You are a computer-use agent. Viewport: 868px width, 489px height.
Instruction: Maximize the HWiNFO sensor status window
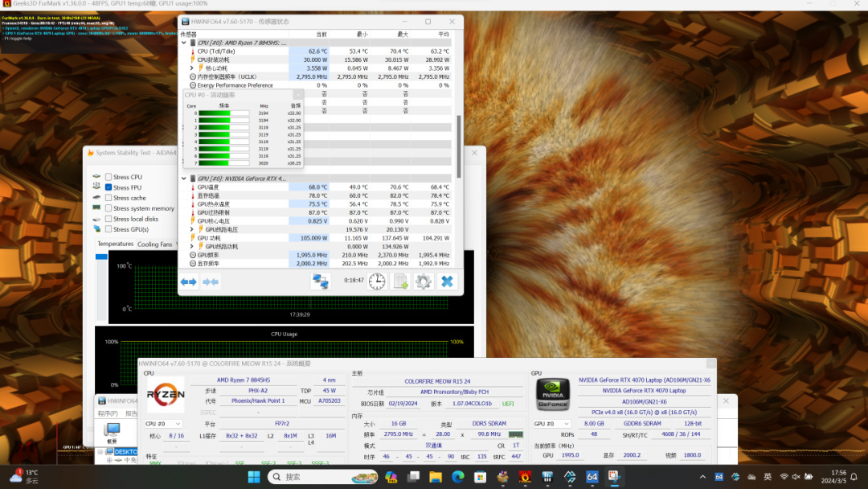point(428,22)
